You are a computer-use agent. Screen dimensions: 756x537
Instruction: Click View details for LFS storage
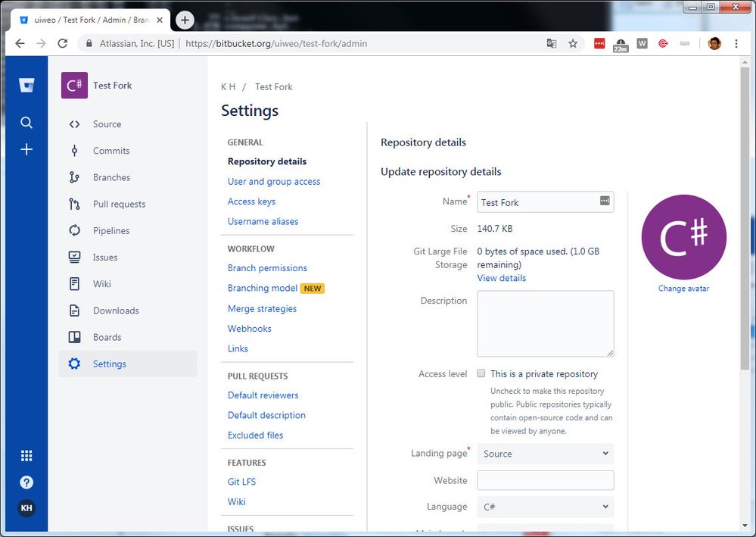[x=502, y=278]
